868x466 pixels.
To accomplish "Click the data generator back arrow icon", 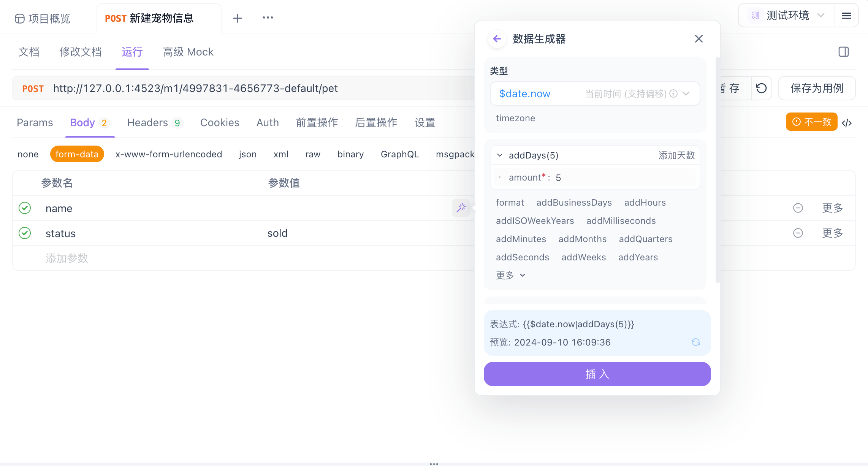I will (x=496, y=39).
